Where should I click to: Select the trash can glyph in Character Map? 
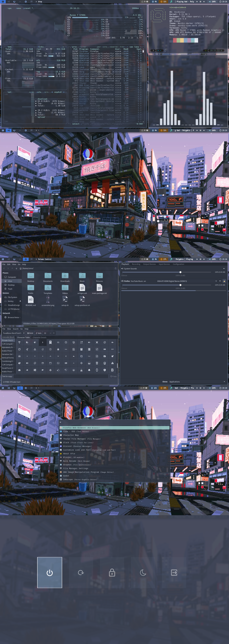(x=97, y=363)
